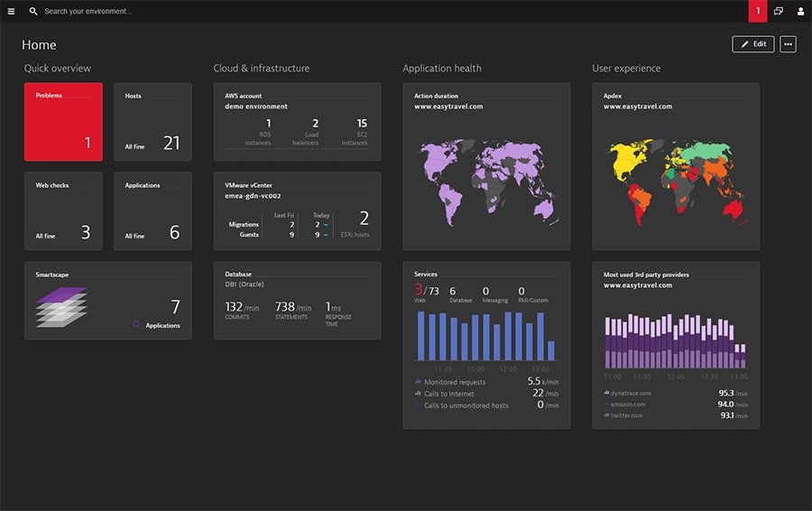Click the Action duration world map

click(x=486, y=179)
